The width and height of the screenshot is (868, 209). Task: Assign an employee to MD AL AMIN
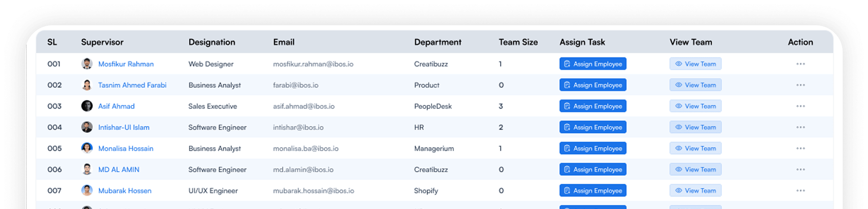point(593,169)
